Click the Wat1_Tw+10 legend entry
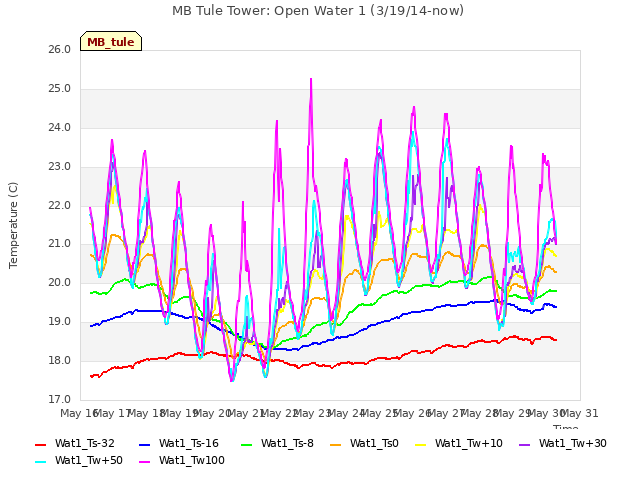The width and height of the screenshot is (640, 480). (459, 444)
